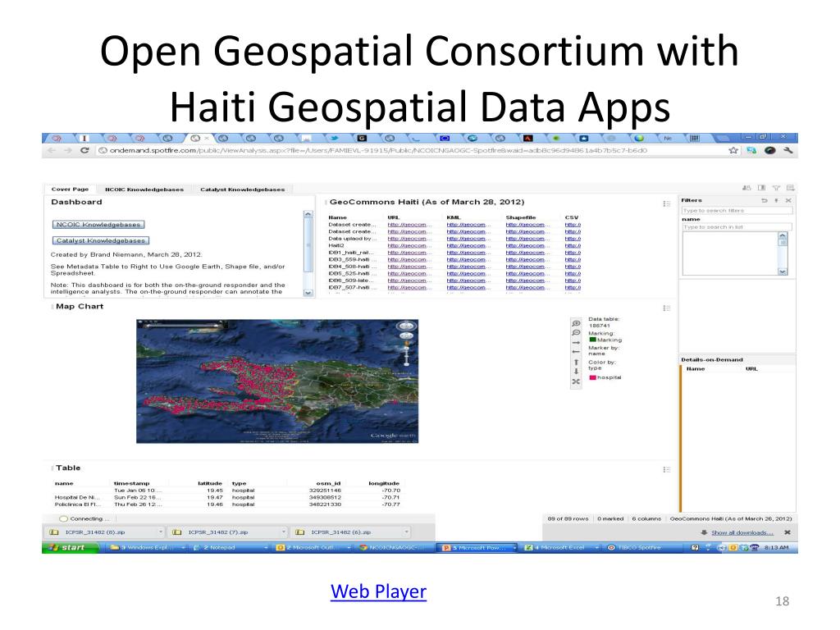The image size is (840, 630).
Task: Reload the browser page
Action: pyautogui.click(x=84, y=151)
